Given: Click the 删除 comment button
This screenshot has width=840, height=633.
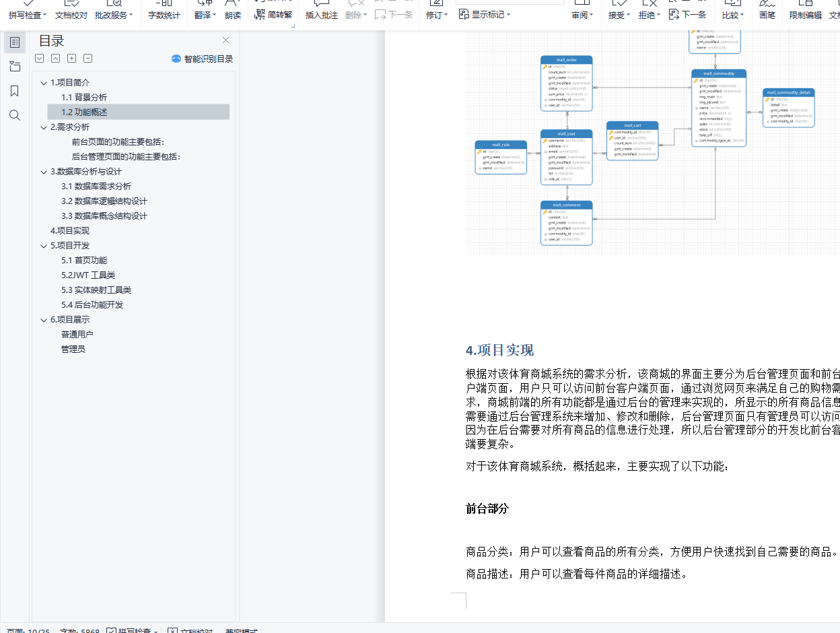Looking at the screenshot, I should pyautogui.click(x=353, y=15).
